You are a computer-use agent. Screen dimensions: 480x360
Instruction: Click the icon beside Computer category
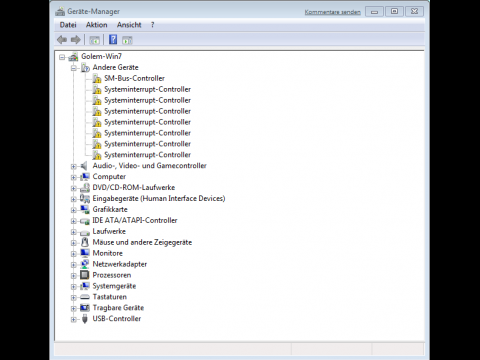click(x=85, y=177)
